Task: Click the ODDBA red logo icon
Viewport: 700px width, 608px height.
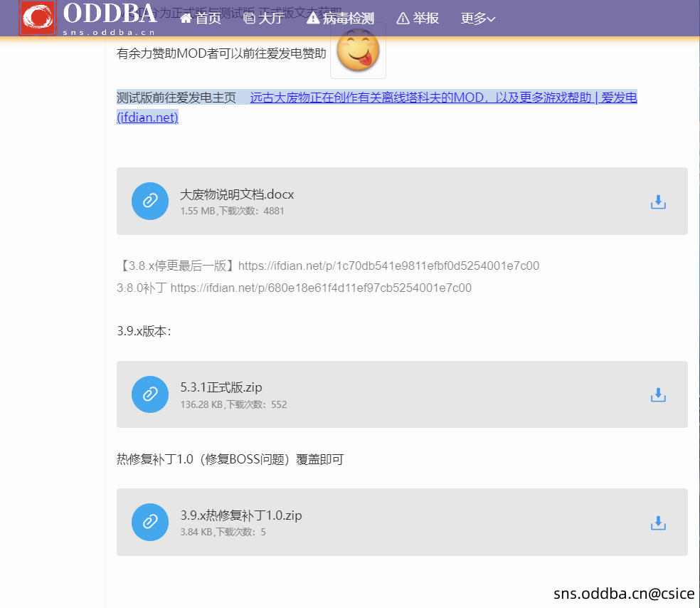Action: click(38, 18)
